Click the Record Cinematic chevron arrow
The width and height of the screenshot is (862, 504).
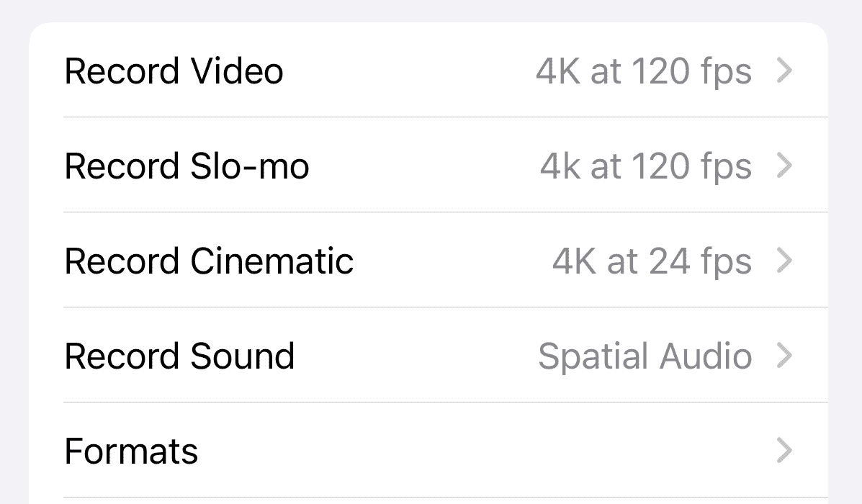[785, 261]
